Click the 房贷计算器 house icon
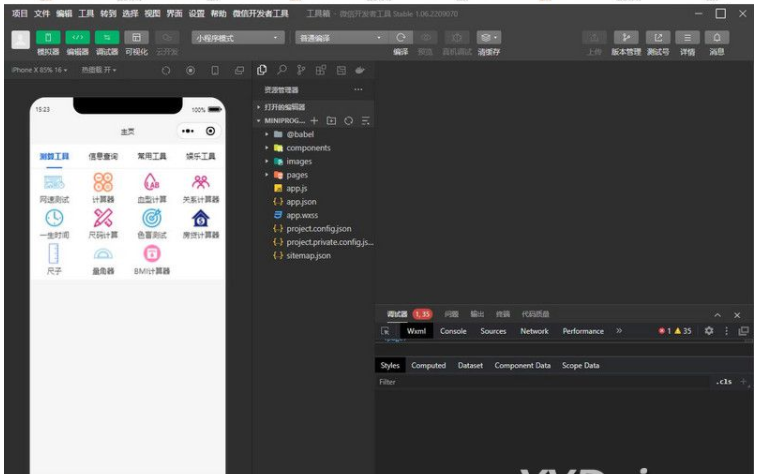The image size is (757, 474). click(x=201, y=217)
